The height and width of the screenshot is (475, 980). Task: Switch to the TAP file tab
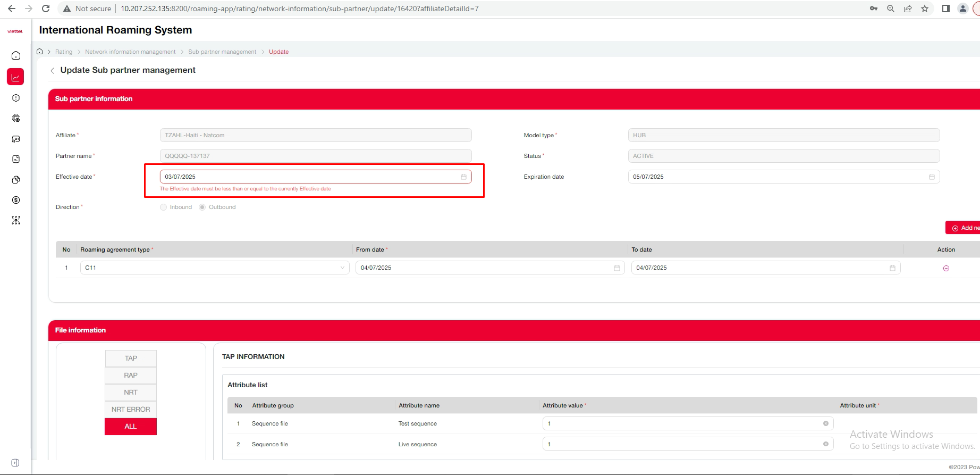[131, 359]
